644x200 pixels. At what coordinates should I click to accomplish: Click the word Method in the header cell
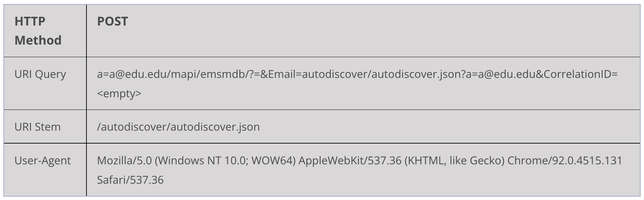(38, 40)
